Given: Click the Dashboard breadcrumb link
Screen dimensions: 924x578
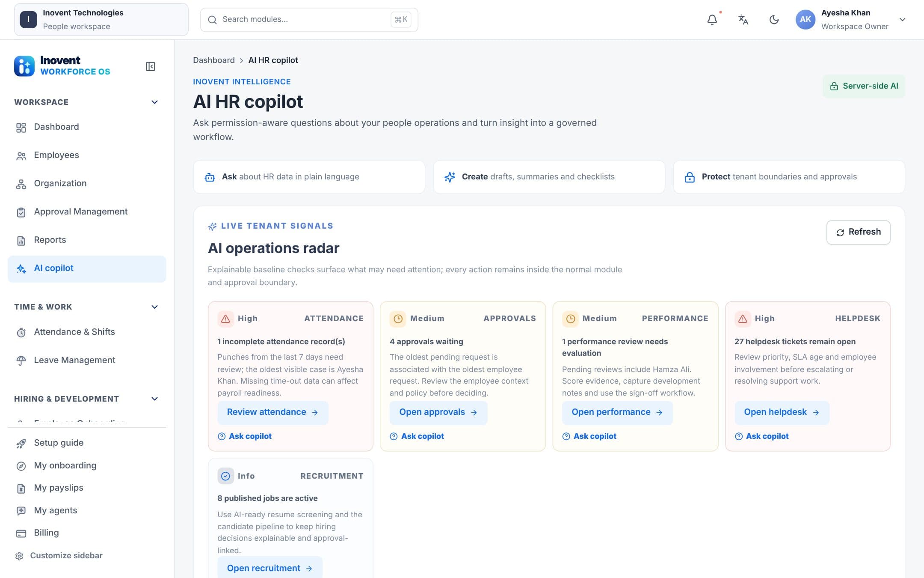Looking at the screenshot, I should 213,60.
